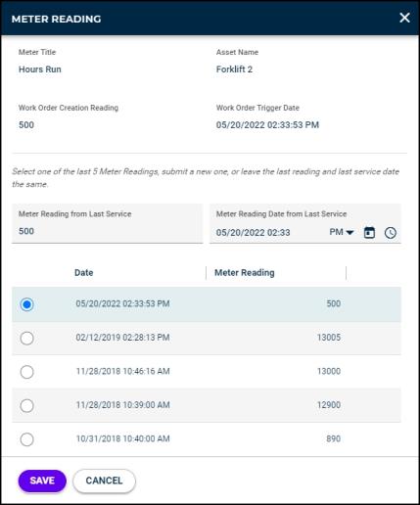The height and width of the screenshot is (505, 420).
Task: Sort by the Meter Reading column header
Action: [245, 273]
